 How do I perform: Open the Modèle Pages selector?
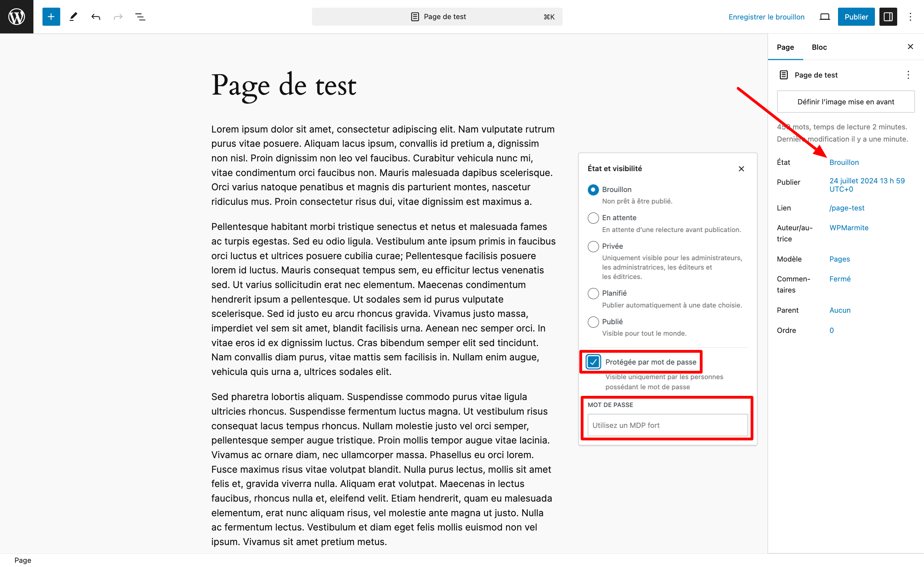(x=840, y=259)
